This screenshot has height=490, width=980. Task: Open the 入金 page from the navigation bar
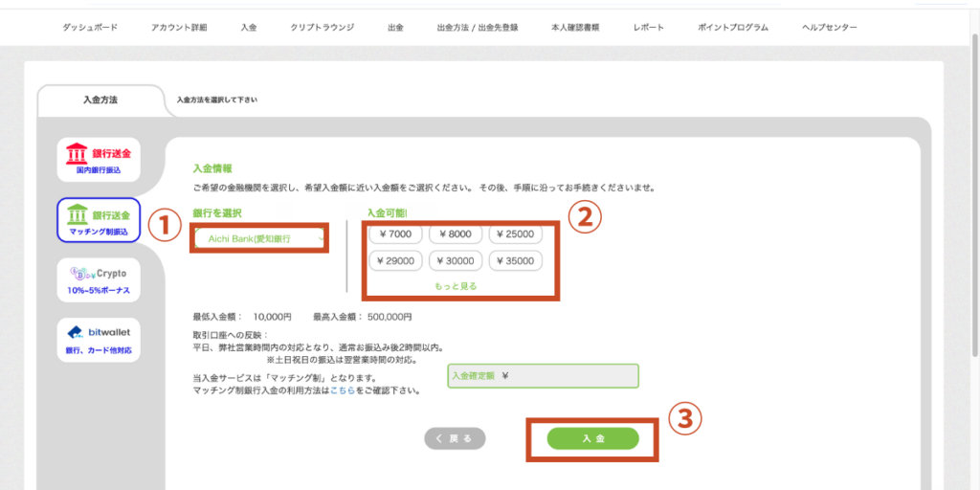pos(248,28)
